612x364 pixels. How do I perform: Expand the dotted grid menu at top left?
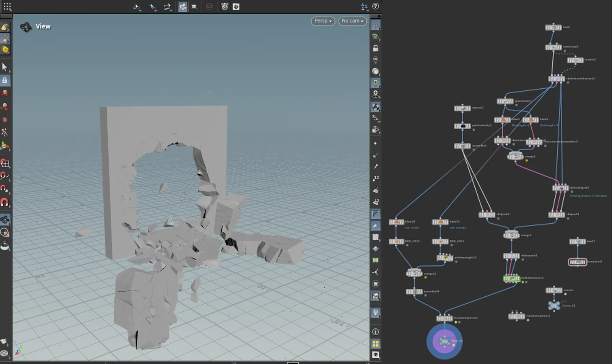[x=7, y=6]
